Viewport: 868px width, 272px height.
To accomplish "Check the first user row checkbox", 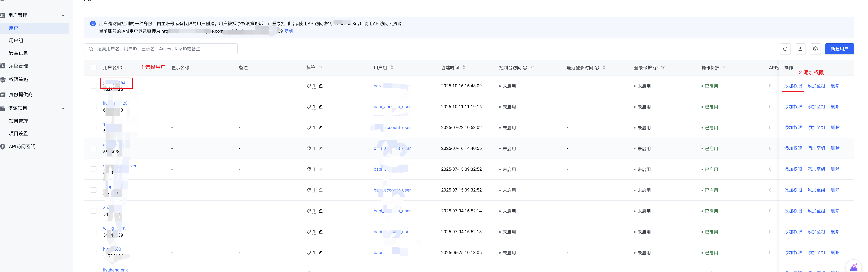I will 94,86.
